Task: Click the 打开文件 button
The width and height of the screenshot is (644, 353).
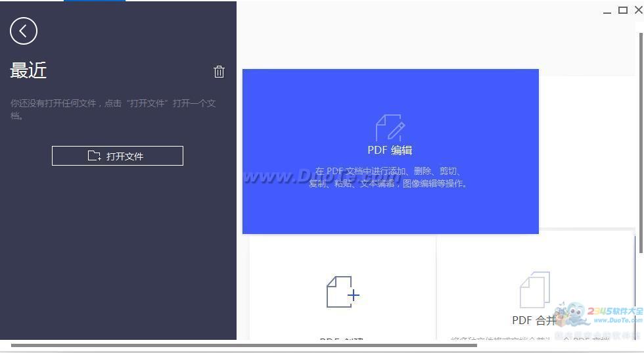Action: point(118,156)
